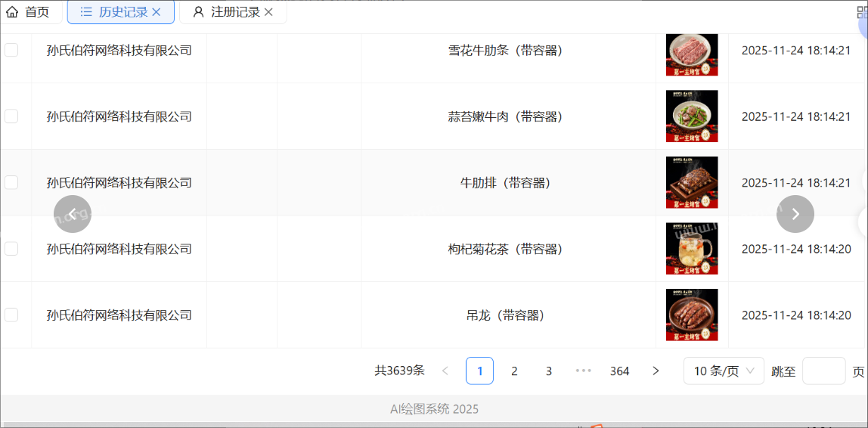Click the home icon on 首页 tab

tap(12, 12)
